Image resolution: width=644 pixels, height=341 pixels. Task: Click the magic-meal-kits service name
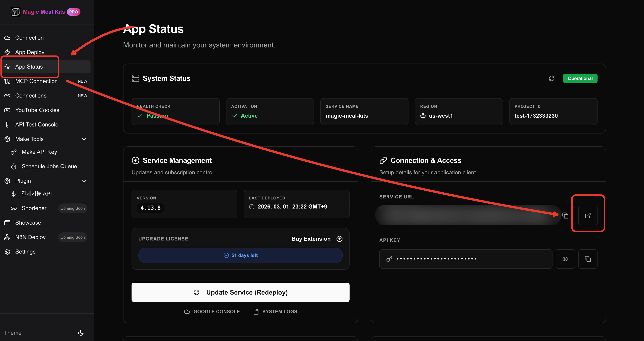click(347, 116)
